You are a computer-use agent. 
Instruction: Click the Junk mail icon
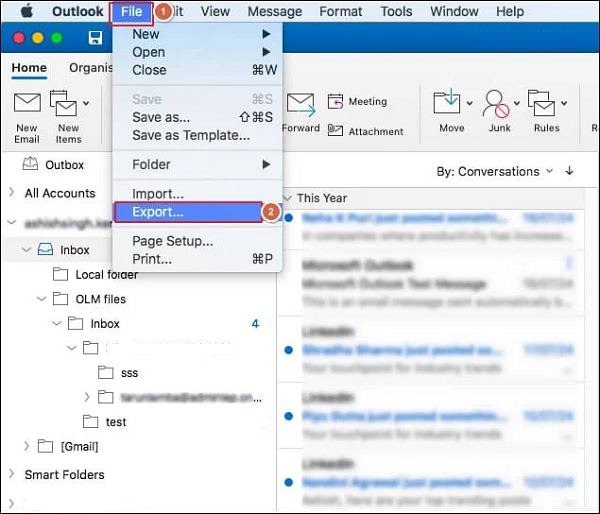(x=496, y=103)
